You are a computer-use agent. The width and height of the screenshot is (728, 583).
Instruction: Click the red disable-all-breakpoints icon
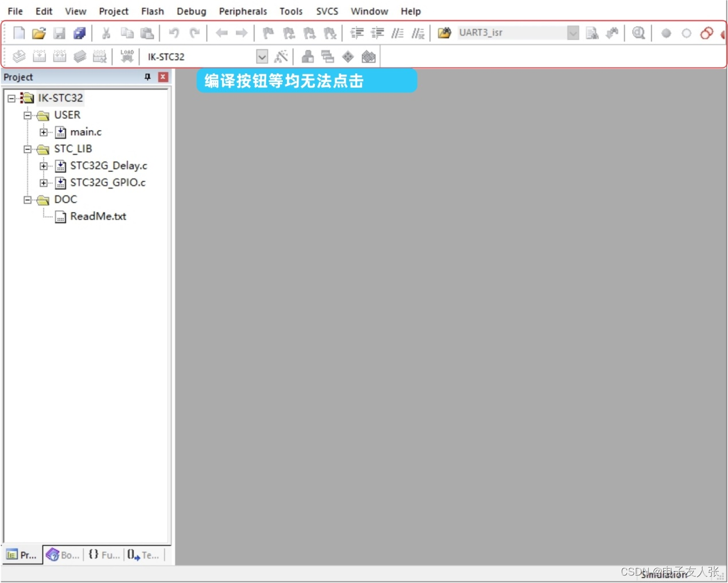707,33
